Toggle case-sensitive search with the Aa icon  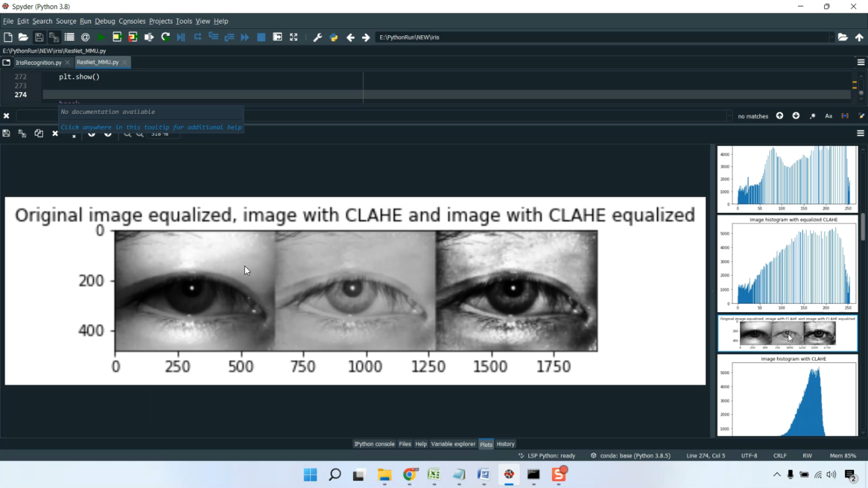tap(829, 116)
